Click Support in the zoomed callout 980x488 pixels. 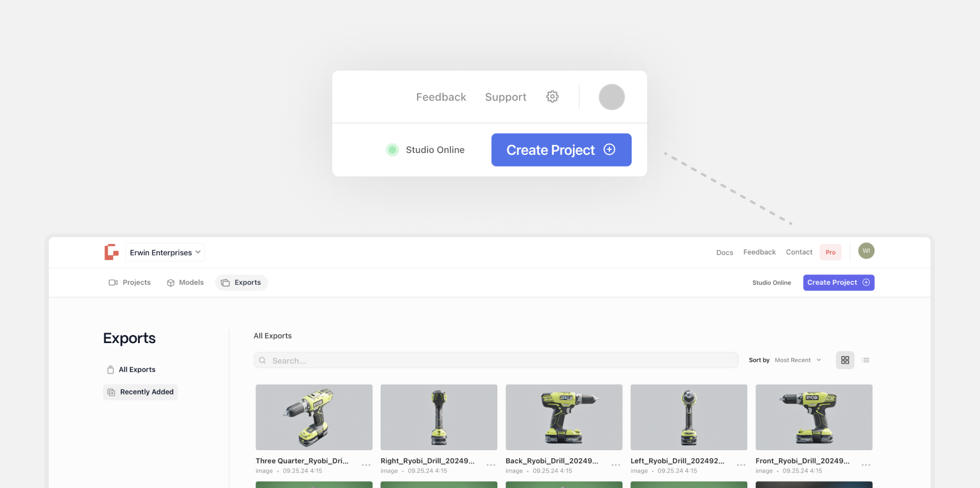pyautogui.click(x=505, y=97)
